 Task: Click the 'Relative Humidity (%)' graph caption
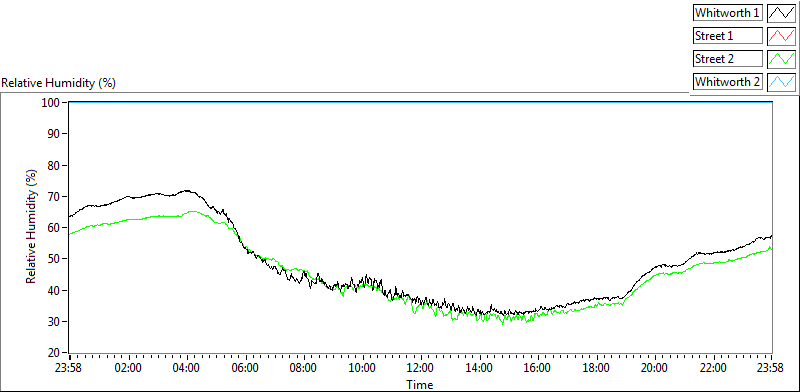click(x=59, y=83)
